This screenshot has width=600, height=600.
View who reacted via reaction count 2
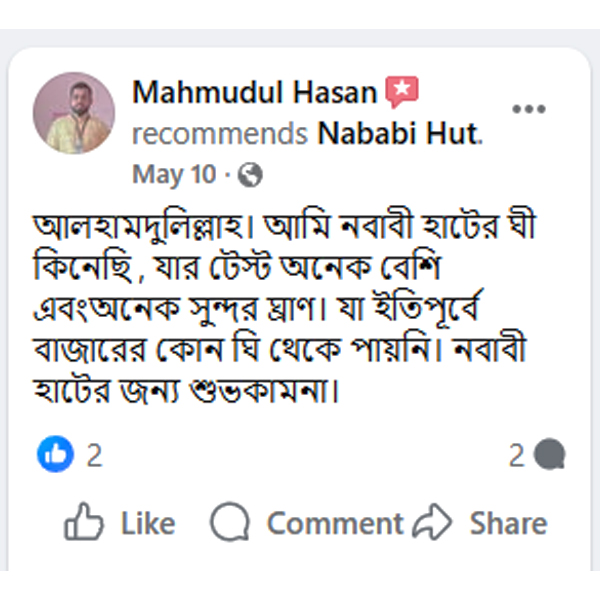click(x=94, y=456)
